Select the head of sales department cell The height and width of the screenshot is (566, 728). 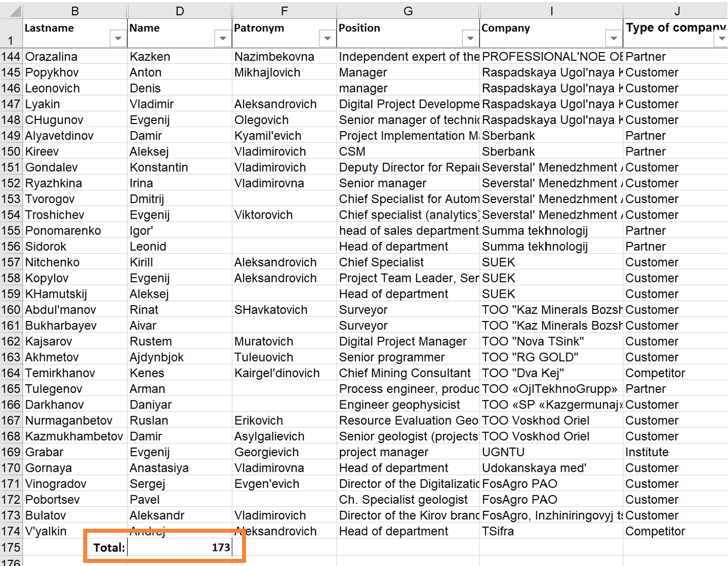[408, 230]
